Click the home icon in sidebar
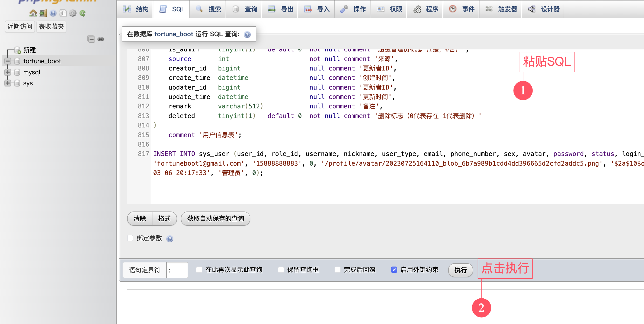 [33, 13]
